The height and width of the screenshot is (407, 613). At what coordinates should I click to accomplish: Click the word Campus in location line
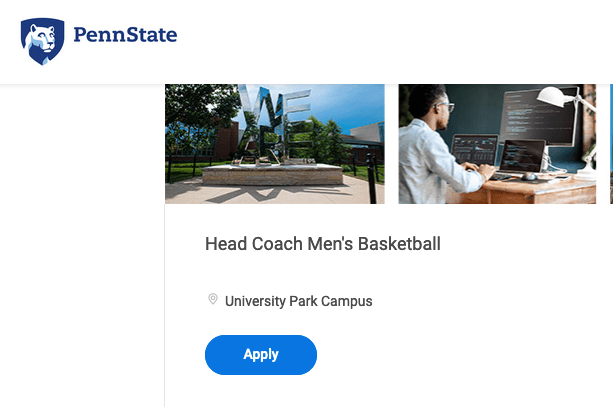pos(348,301)
